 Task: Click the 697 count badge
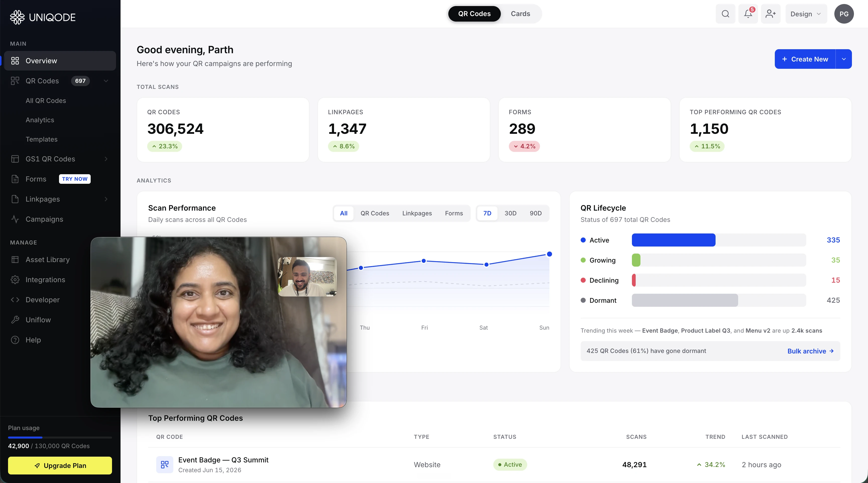pyautogui.click(x=80, y=81)
